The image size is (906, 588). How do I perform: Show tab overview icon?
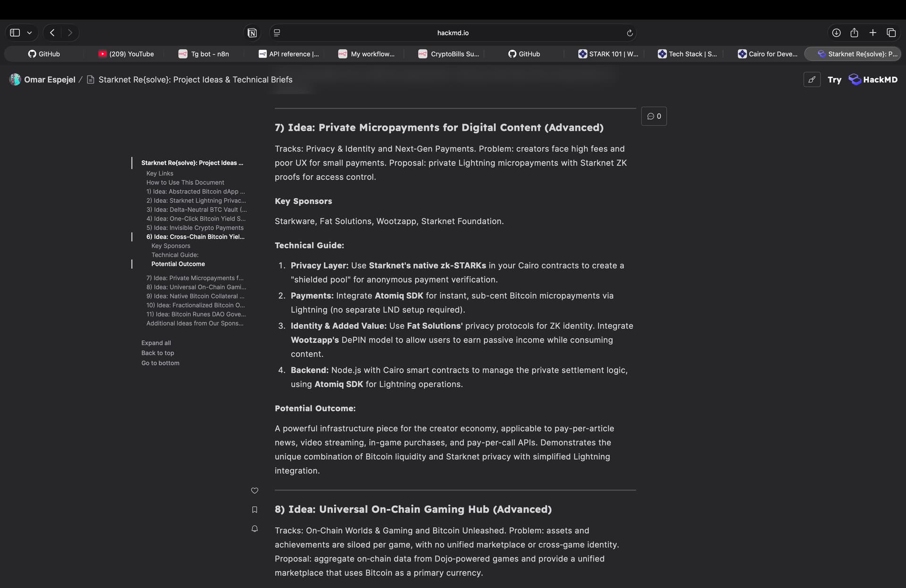(891, 33)
